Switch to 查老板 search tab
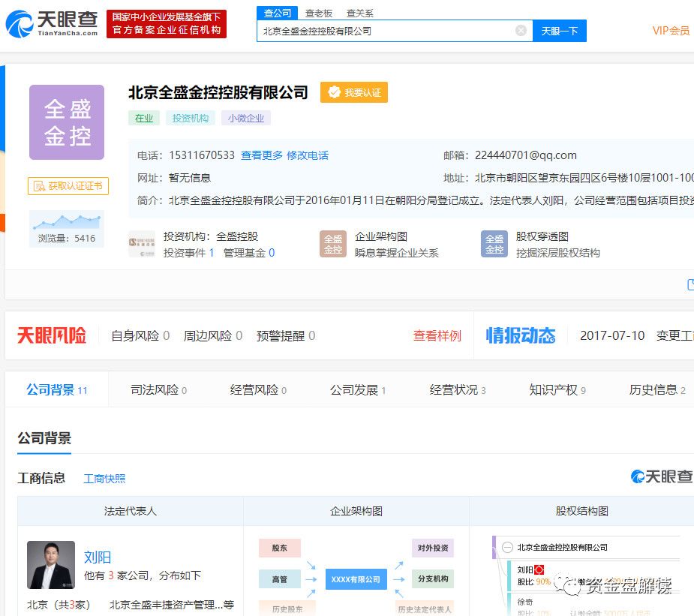The height and width of the screenshot is (616, 694). (319, 14)
